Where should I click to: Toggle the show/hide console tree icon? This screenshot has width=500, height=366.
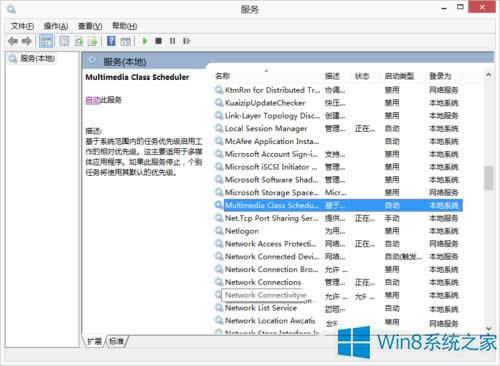[x=46, y=41]
